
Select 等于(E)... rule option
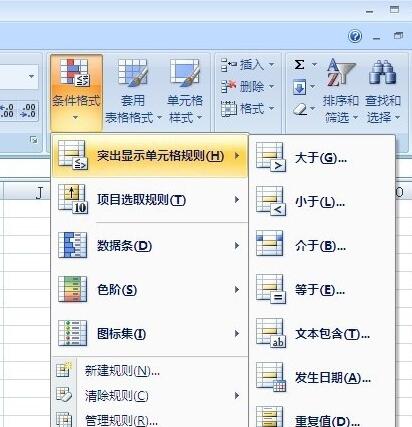(322, 289)
